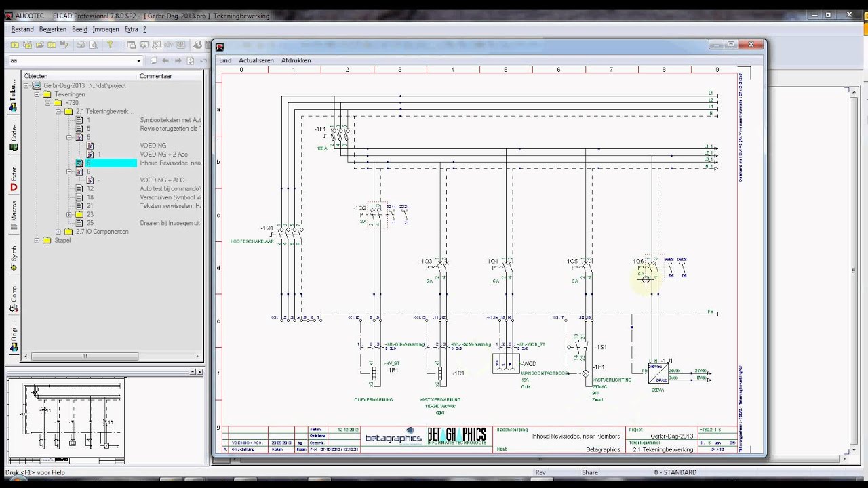Click the open folder toolbar icon

tap(40, 45)
